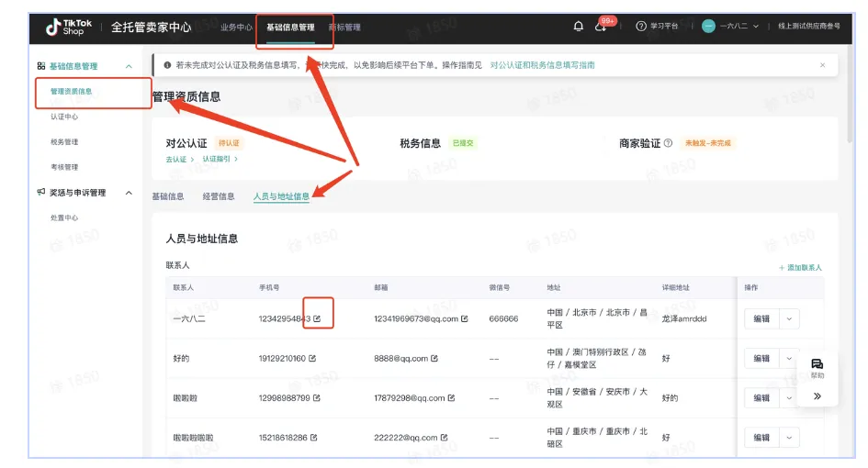Click the 认证指引 link
Screen dimensions: 868x468
(x=220, y=160)
